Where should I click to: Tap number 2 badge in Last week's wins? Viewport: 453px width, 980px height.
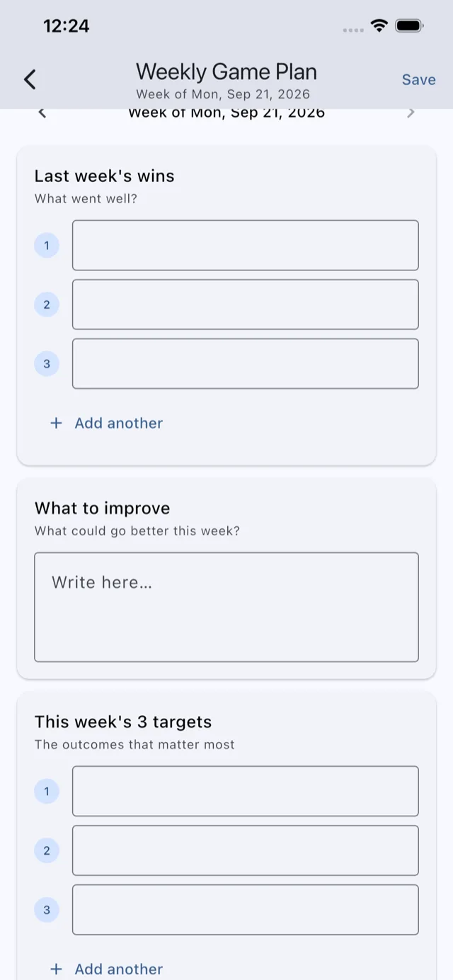point(47,304)
